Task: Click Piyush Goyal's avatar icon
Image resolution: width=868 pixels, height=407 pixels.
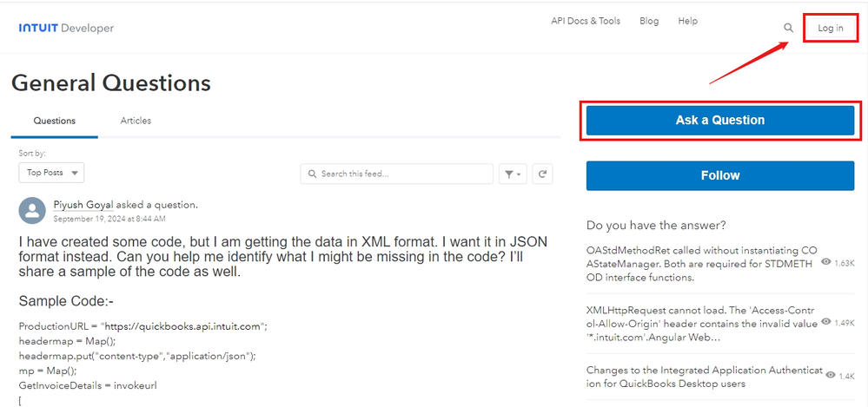Action: click(33, 211)
